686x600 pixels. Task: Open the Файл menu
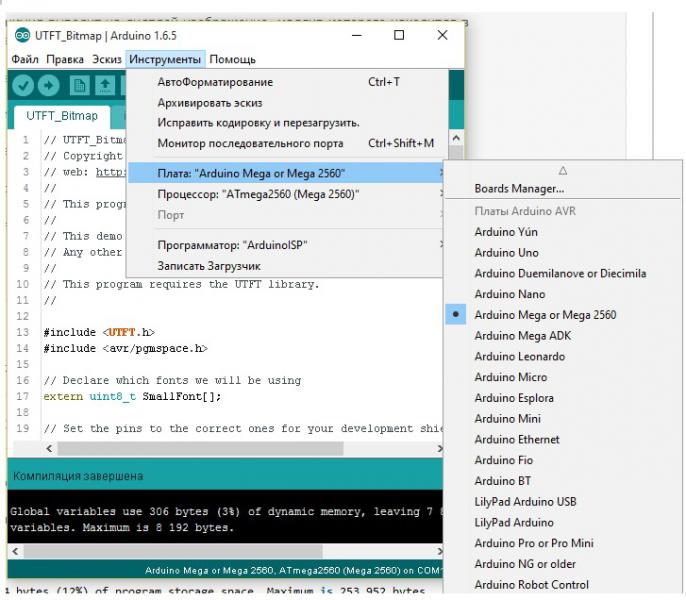pos(25,60)
